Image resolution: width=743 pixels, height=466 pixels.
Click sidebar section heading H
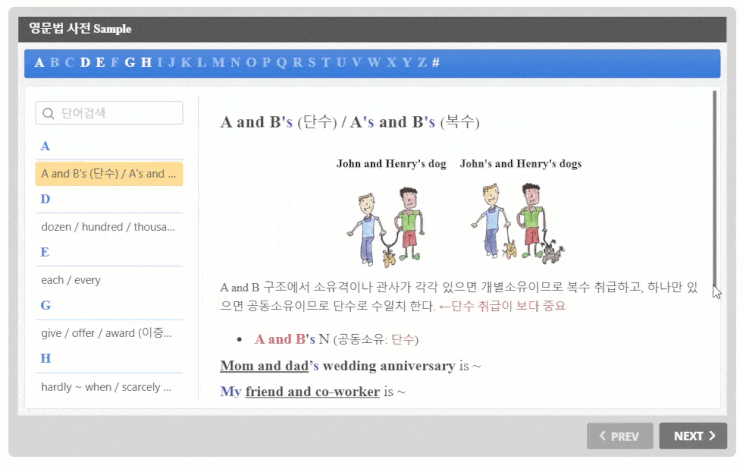(x=45, y=358)
